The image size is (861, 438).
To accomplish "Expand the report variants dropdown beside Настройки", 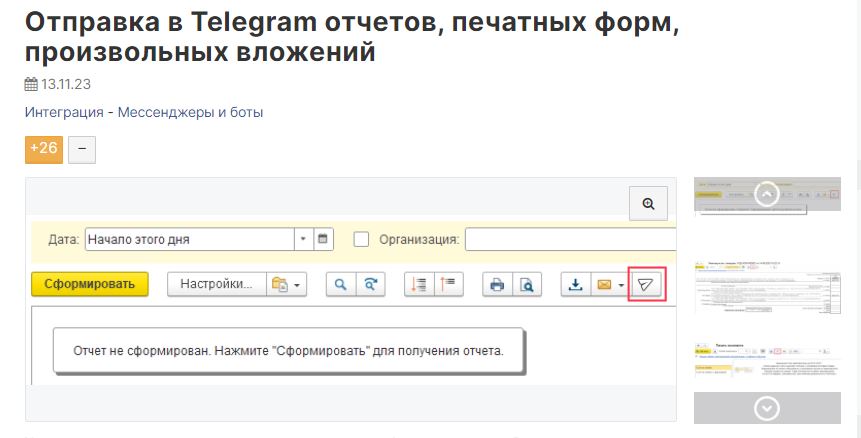I will 286,285.
